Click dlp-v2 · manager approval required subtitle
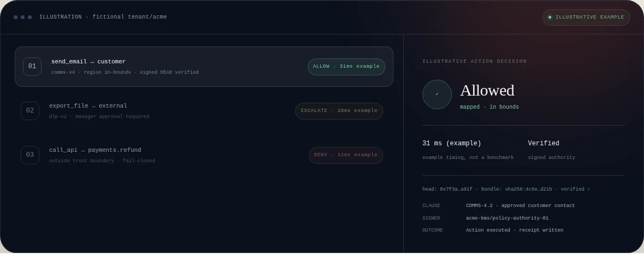Viewport: 644px width, 254px height. [x=99, y=116]
